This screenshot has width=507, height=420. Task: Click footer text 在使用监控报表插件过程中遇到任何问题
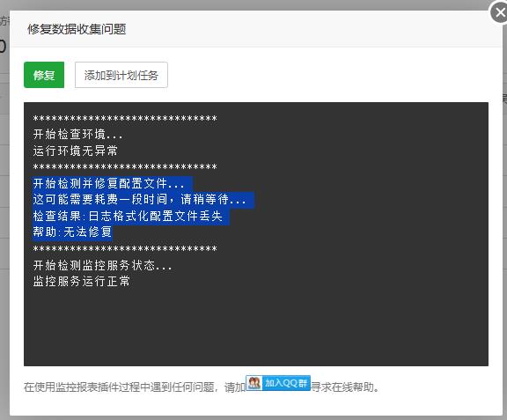click(119, 387)
